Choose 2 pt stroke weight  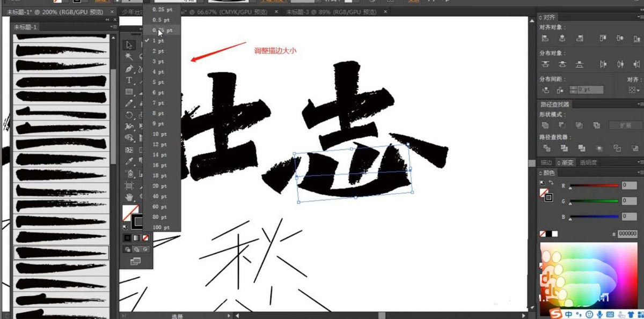[158, 51]
